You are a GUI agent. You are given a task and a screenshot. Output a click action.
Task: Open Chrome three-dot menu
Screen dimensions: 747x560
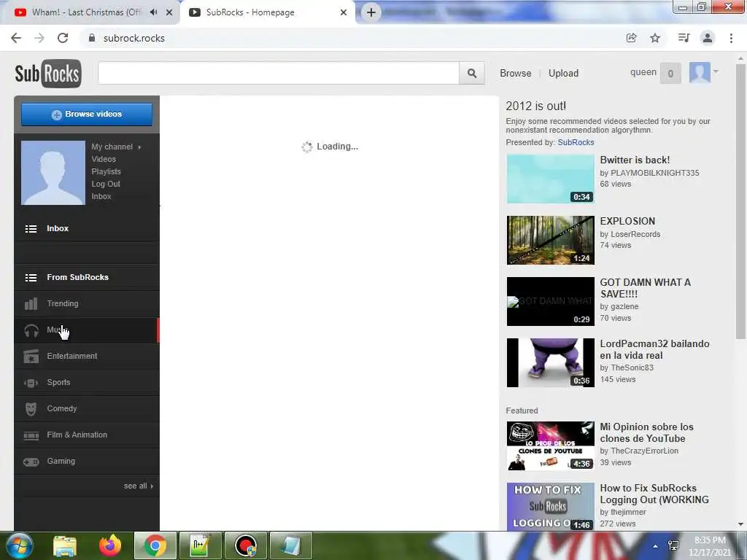click(731, 38)
